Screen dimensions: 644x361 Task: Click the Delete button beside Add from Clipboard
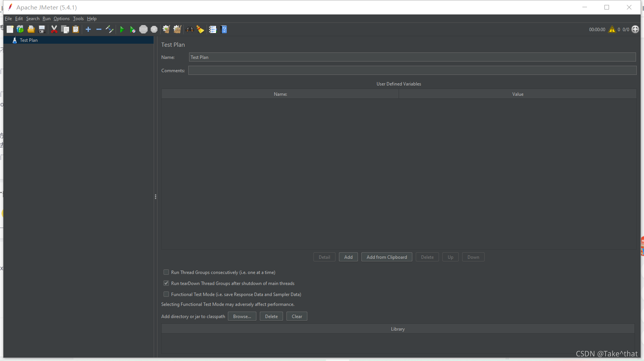click(427, 257)
